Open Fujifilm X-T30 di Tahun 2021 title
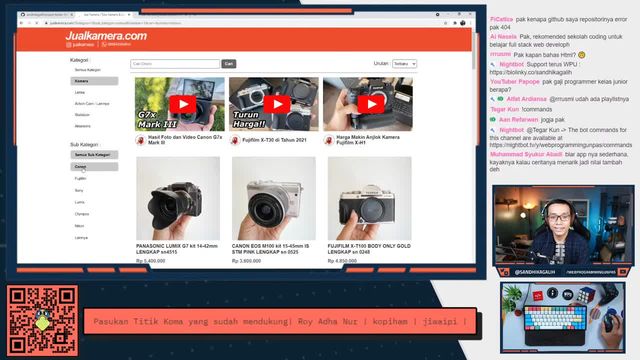 (274, 140)
